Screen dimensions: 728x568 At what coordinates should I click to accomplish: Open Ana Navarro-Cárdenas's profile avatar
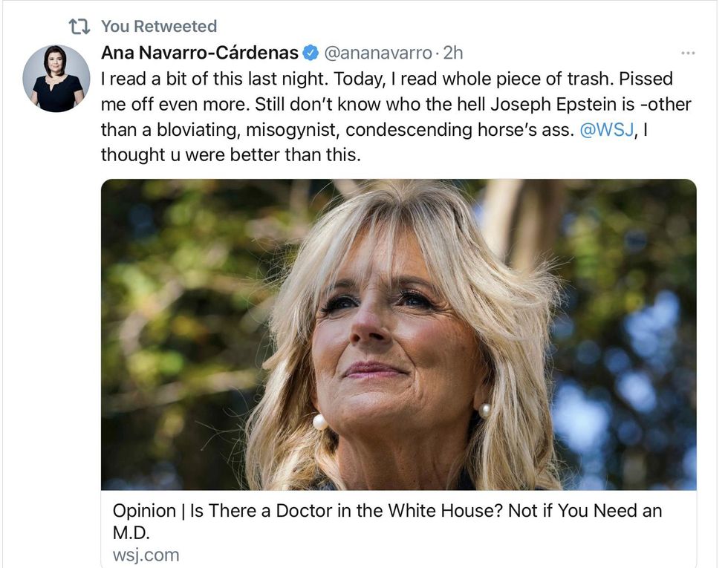(56, 79)
